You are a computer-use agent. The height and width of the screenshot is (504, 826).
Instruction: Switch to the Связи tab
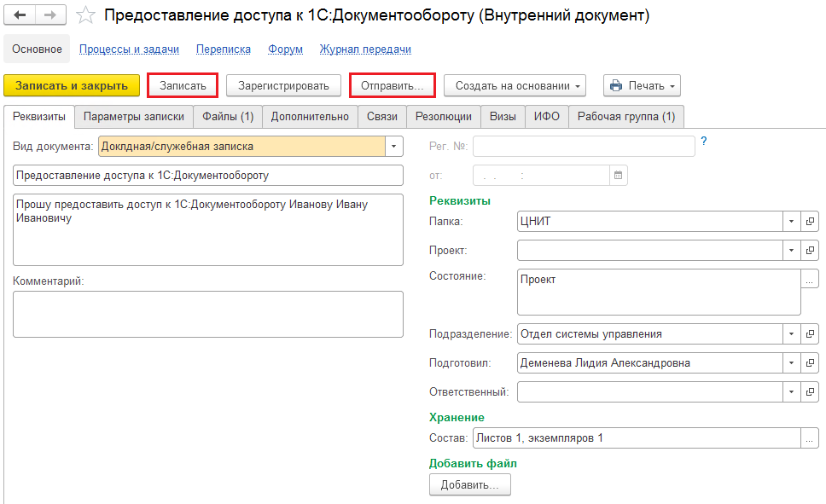click(382, 116)
